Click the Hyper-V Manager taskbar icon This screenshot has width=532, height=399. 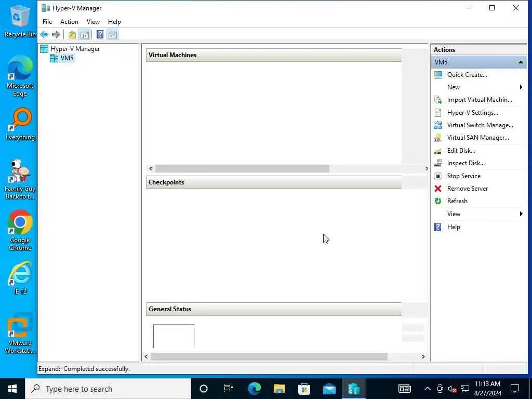(x=354, y=389)
